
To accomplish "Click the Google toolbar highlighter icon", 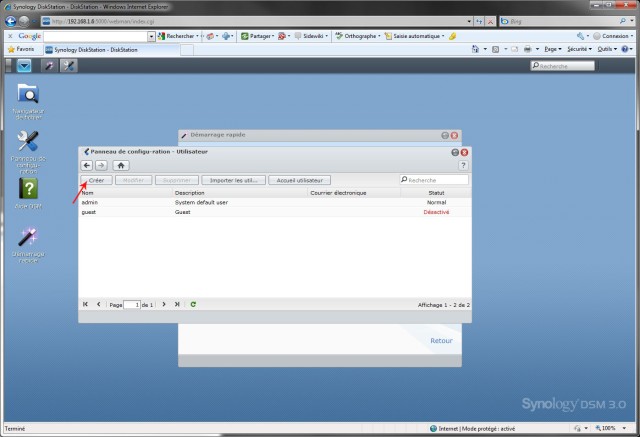I will 452,36.
